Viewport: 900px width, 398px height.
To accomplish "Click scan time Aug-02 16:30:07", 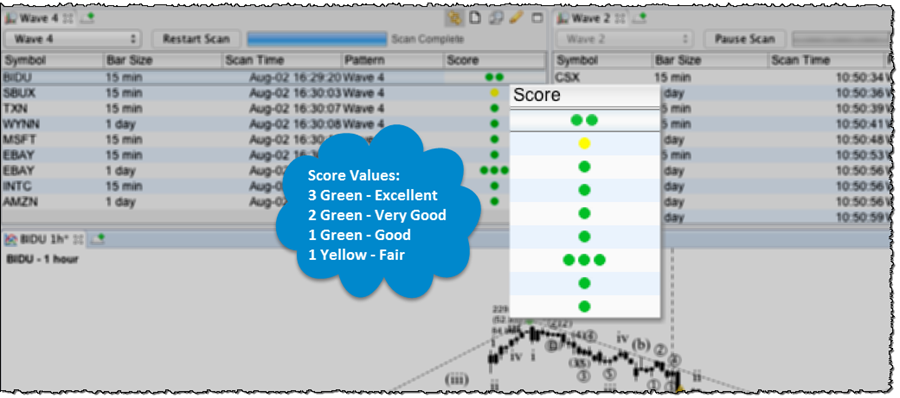I will point(295,108).
